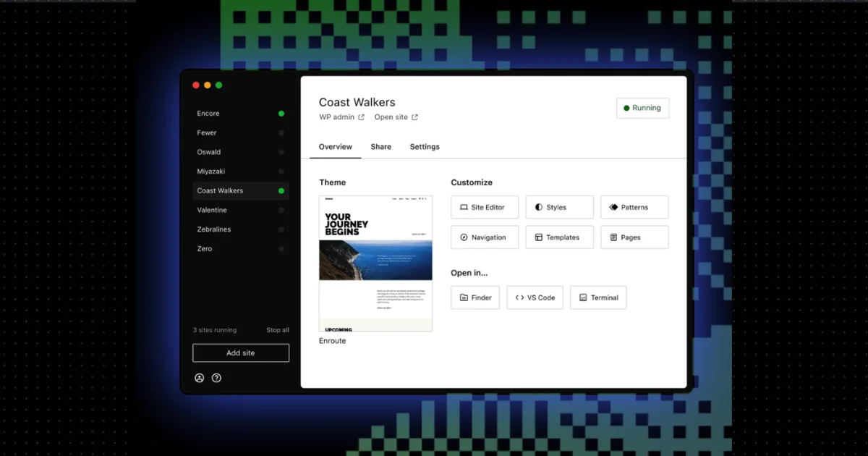Select Zero site in sidebar
The image size is (868, 456).
[241, 249]
